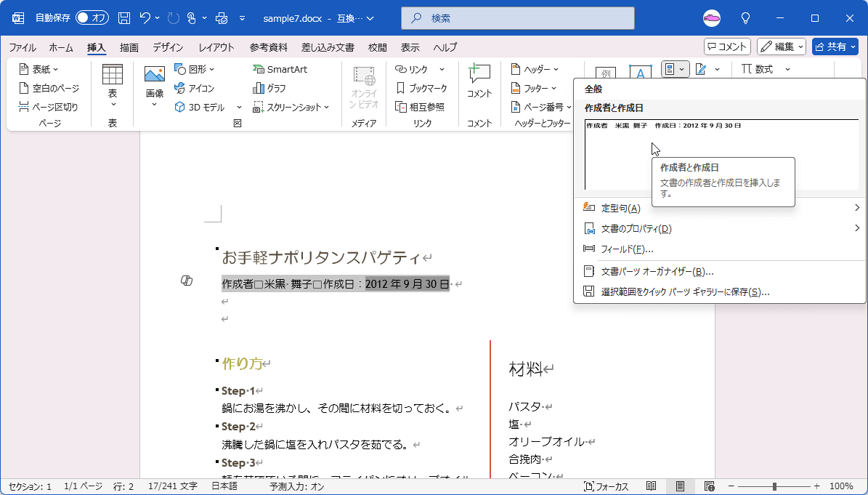Switch to the Home (ホーム) tab

click(61, 48)
